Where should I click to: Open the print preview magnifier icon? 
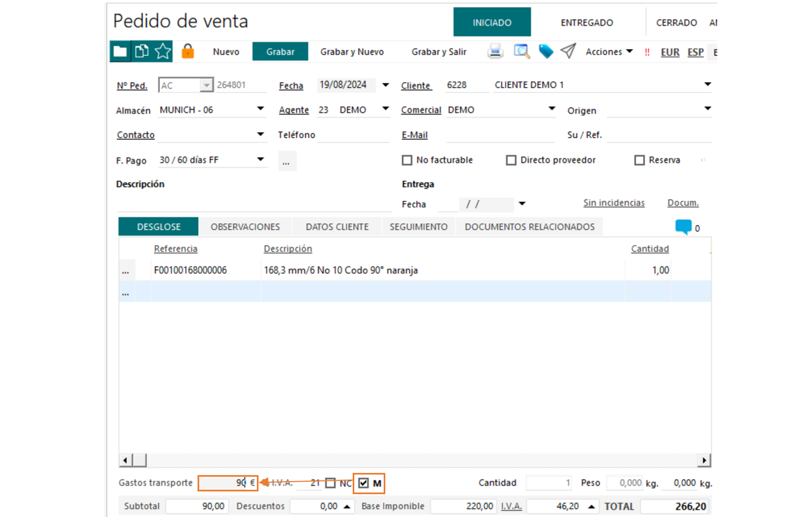point(521,52)
